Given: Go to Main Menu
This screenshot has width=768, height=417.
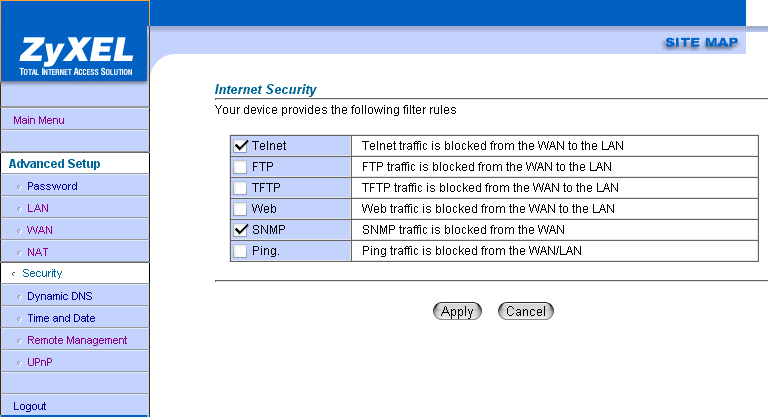Looking at the screenshot, I should coord(39,120).
